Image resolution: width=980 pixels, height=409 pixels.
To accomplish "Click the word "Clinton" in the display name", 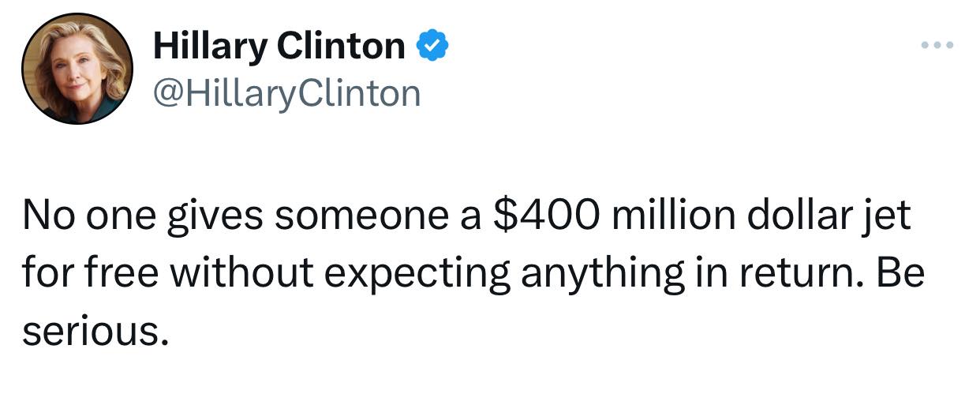I will click(341, 47).
